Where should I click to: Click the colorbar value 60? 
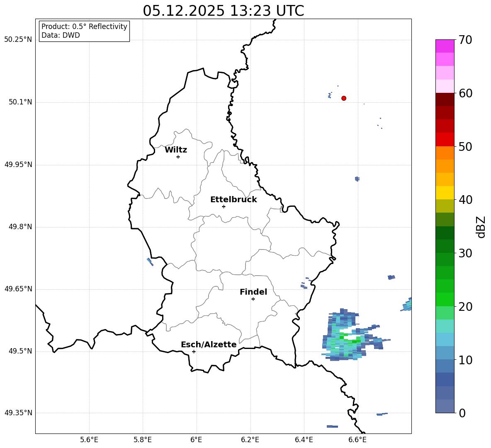[465, 93]
